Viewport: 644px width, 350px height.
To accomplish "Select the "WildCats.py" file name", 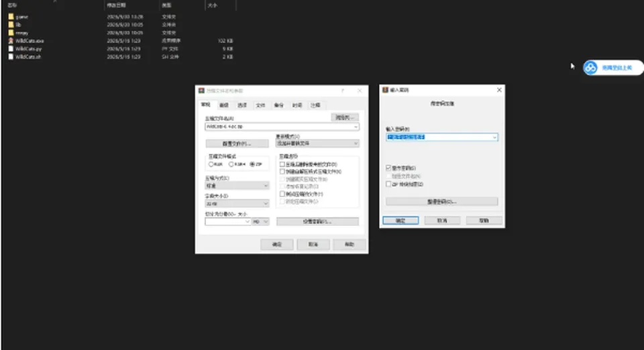I will 28,49.
